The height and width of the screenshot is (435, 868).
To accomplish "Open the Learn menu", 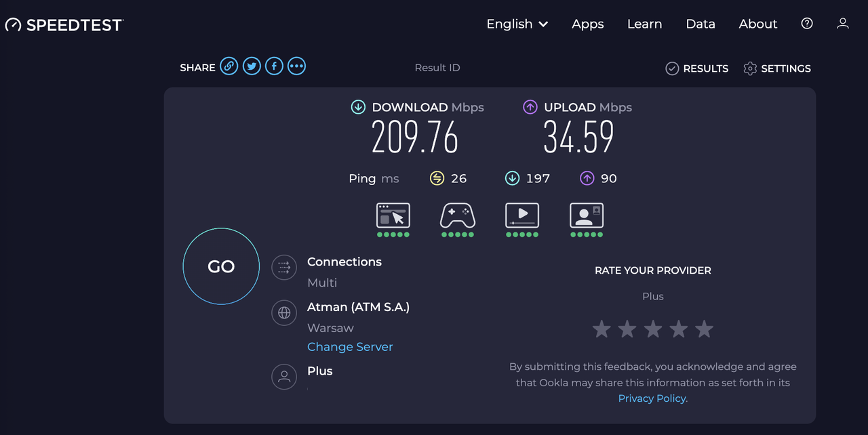I will pyautogui.click(x=644, y=24).
